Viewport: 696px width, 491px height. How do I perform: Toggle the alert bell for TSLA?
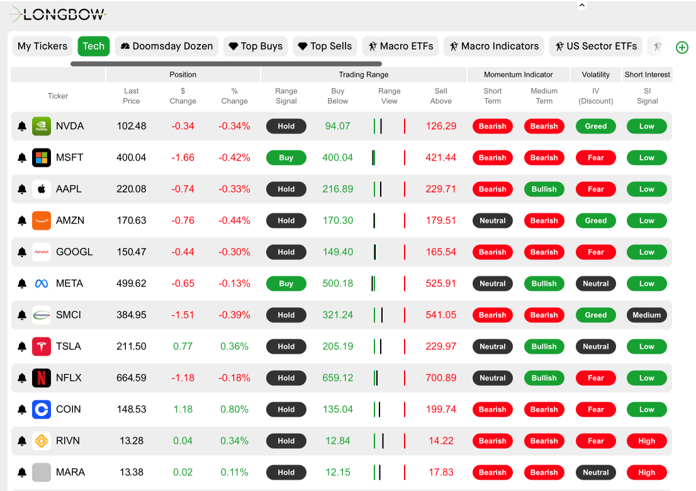tap(22, 347)
